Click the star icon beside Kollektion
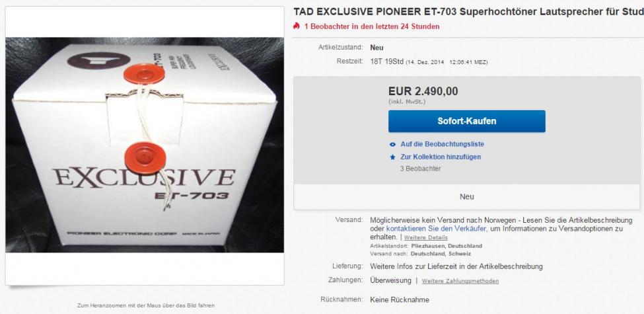 392,157
